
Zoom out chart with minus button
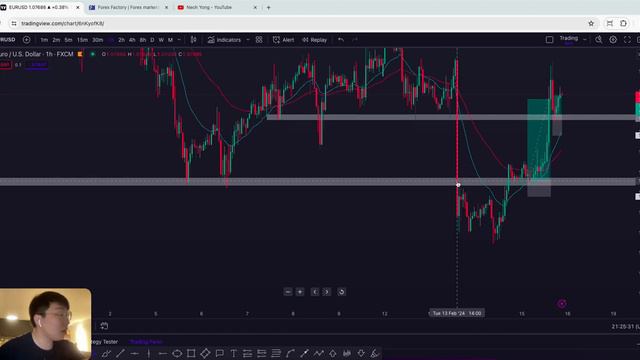(x=288, y=292)
